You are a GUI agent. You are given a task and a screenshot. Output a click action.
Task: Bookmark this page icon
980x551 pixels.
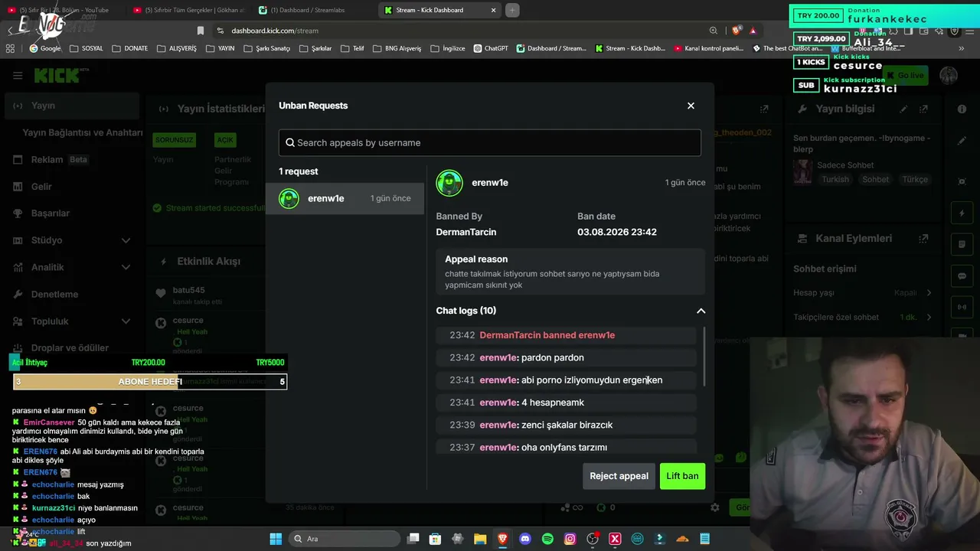201,31
